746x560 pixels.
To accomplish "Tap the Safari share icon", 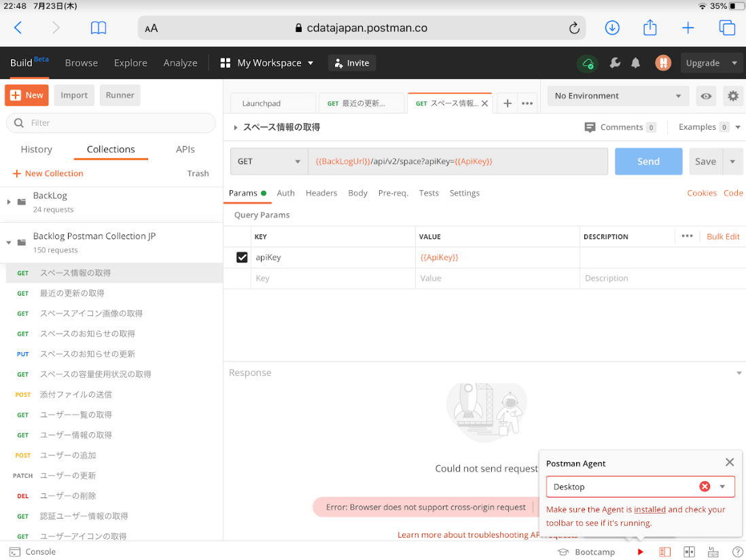I will [x=650, y=27].
